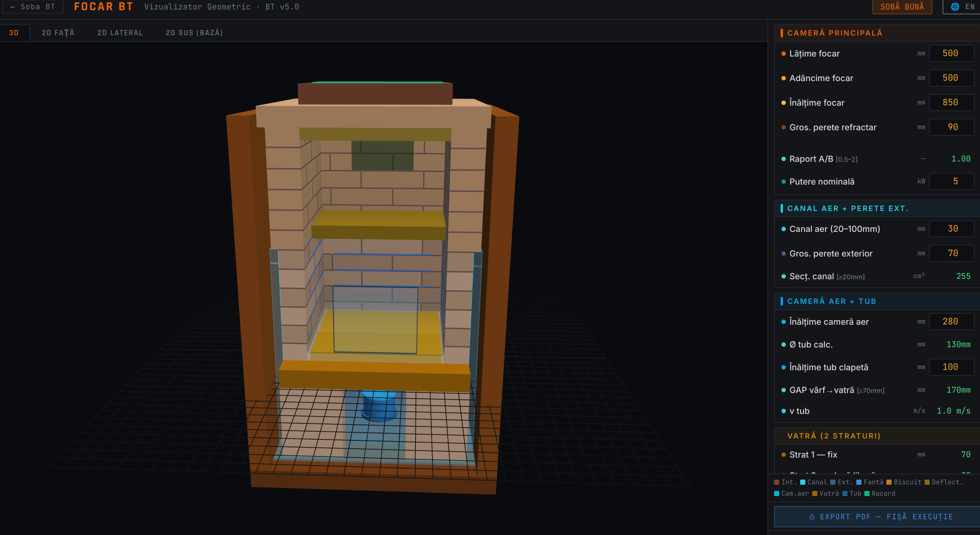
Task: Edit the Lățime focar value field
Action: click(x=951, y=53)
